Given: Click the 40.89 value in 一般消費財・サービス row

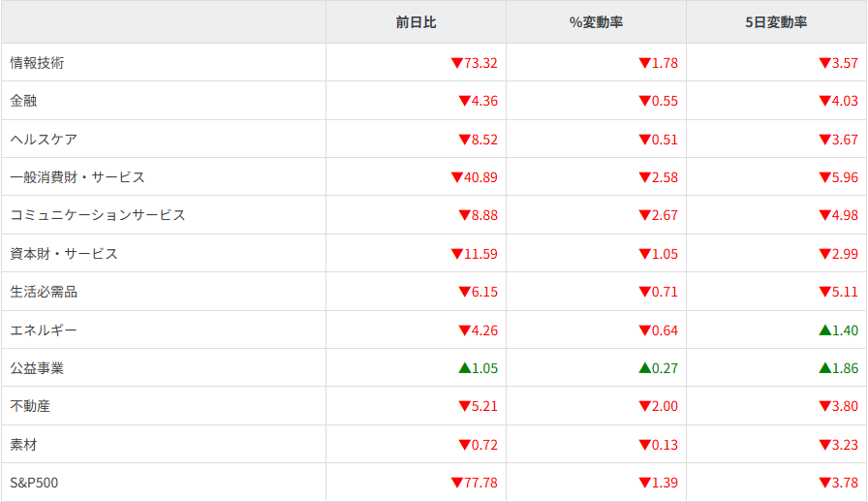Looking at the screenshot, I should pos(480,177).
